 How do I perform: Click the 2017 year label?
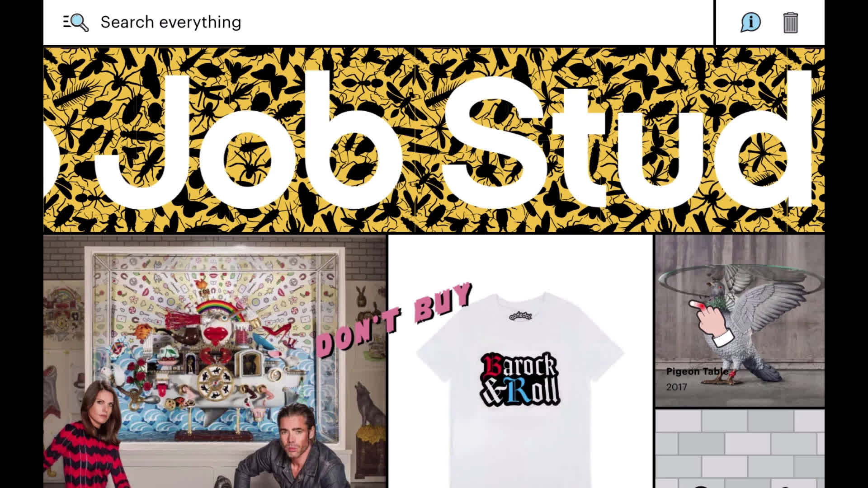(x=676, y=387)
